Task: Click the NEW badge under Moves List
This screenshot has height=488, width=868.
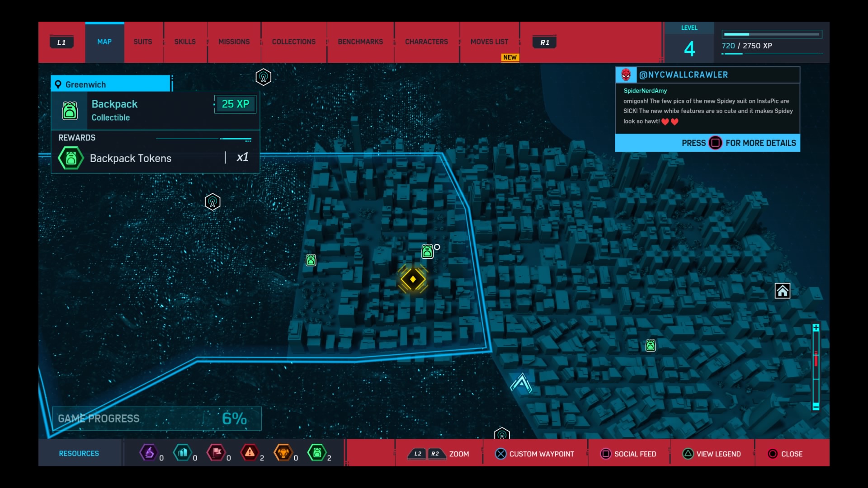Action: point(510,57)
